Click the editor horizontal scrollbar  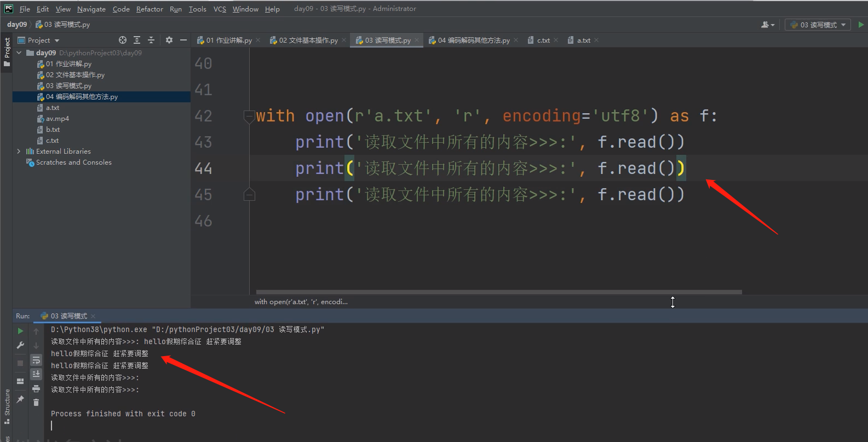(x=499, y=292)
